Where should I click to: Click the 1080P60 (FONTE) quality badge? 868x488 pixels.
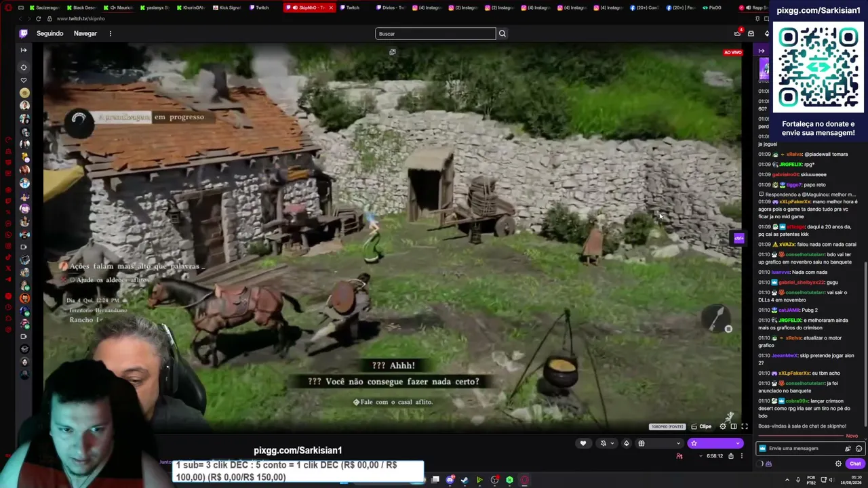coord(667,426)
